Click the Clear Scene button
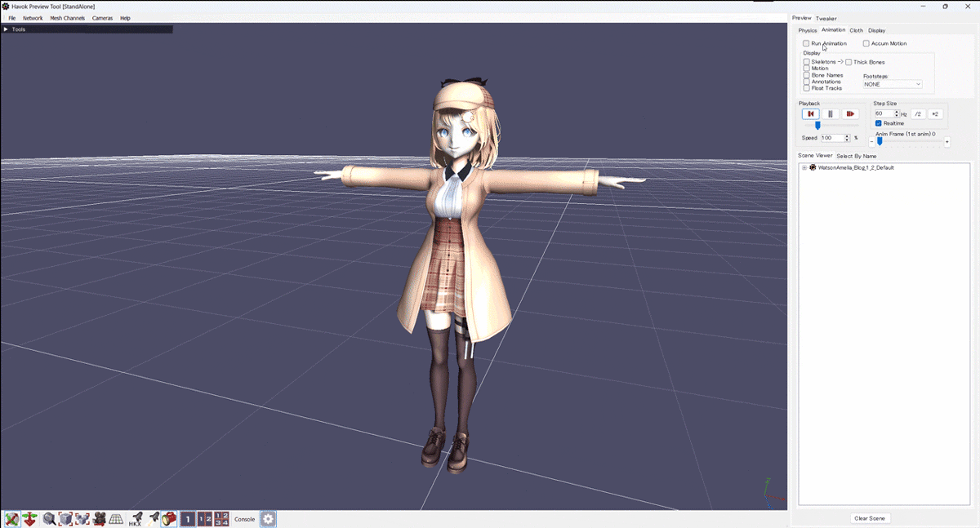980x528 pixels. click(x=870, y=518)
